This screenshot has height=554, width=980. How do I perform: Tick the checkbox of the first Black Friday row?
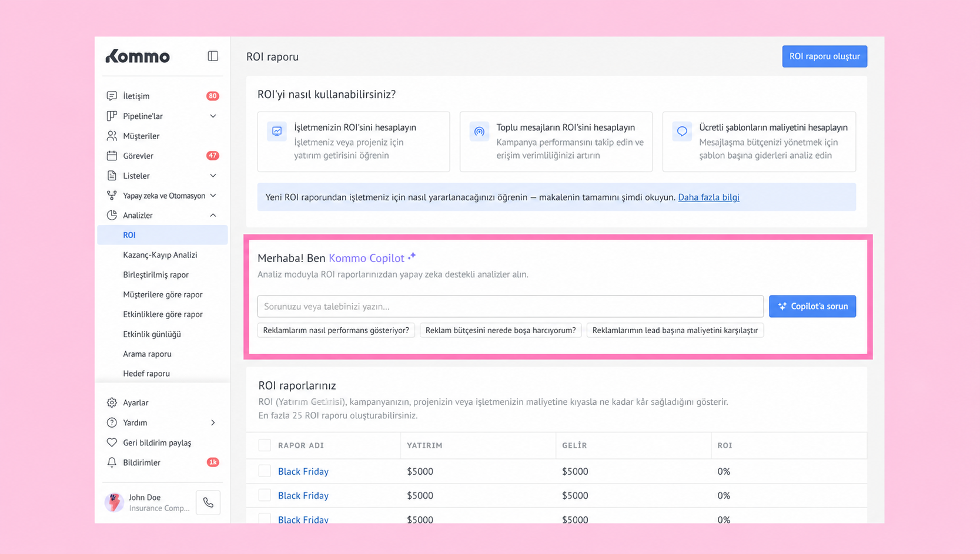265,471
